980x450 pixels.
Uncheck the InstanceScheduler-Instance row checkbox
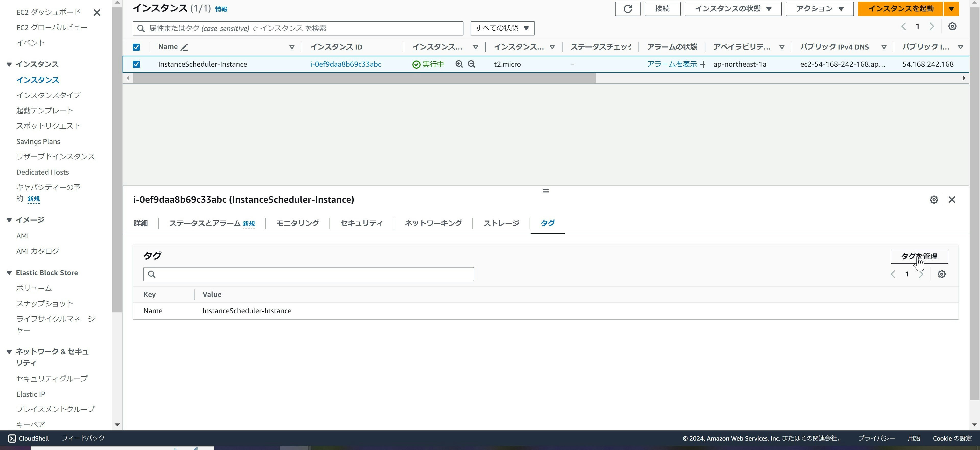click(x=136, y=64)
